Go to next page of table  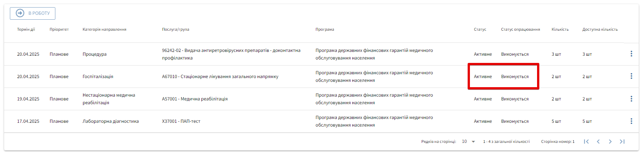pos(610,141)
